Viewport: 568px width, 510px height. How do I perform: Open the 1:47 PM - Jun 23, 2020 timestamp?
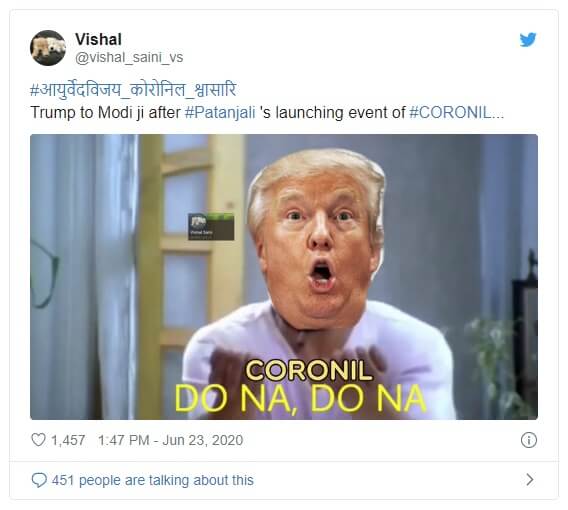coord(170,440)
